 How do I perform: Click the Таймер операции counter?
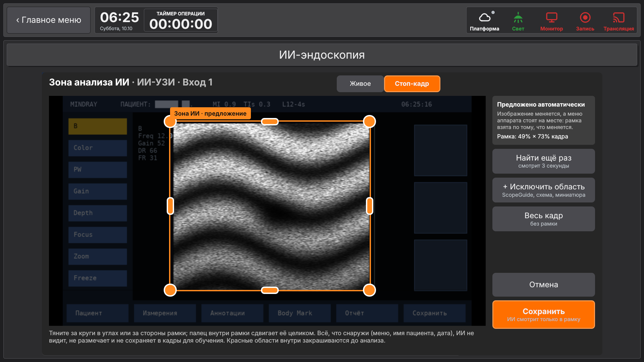tap(181, 20)
